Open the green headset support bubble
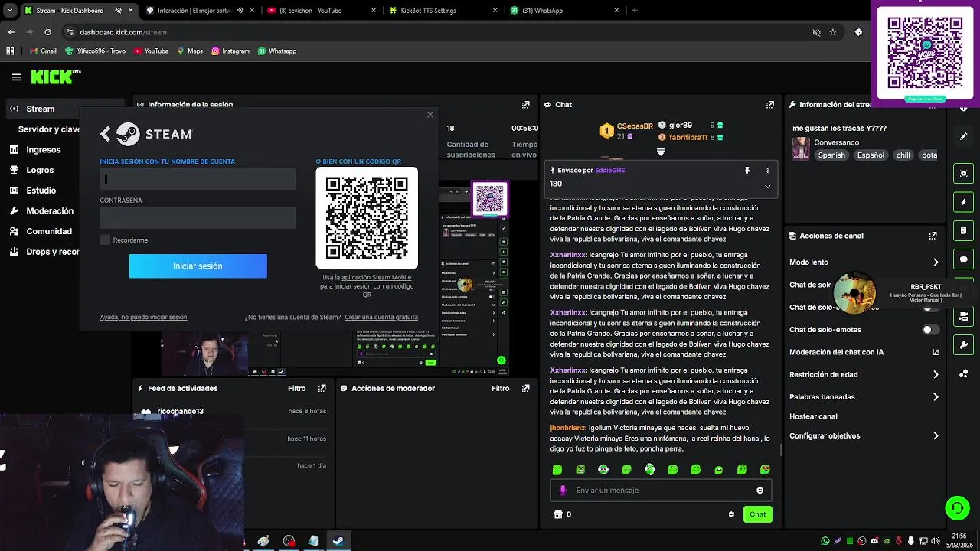The height and width of the screenshot is (551, 980). (x=957, y=507)
